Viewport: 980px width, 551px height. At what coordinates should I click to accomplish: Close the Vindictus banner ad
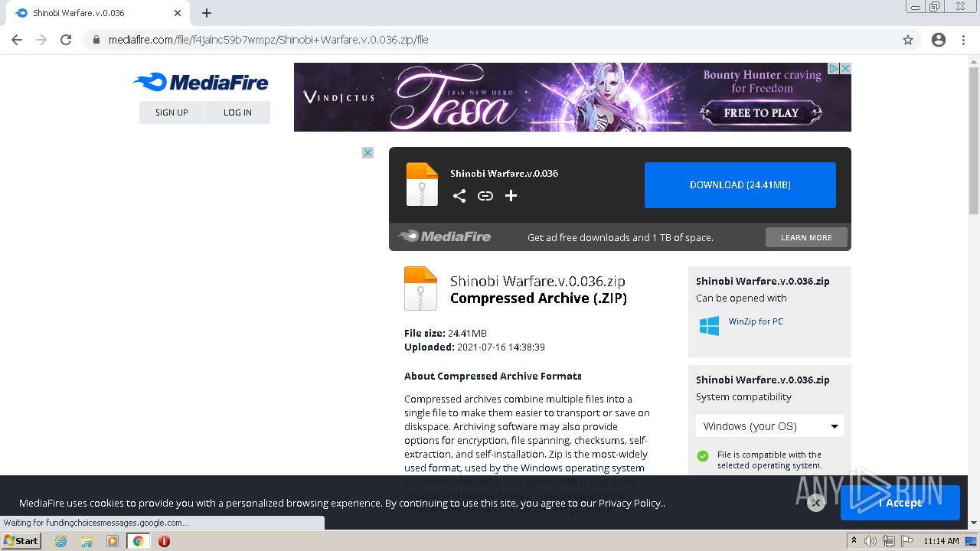click(x=846, y=68)
